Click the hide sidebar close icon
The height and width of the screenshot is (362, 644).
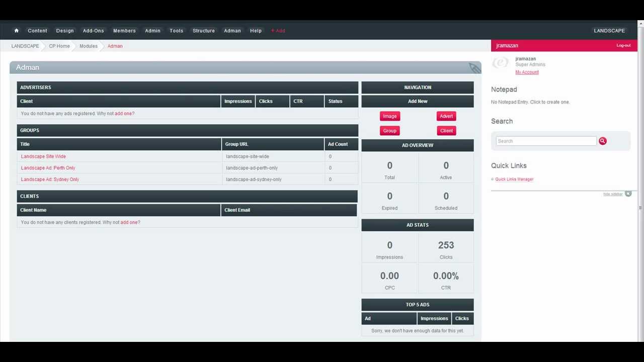628,194
